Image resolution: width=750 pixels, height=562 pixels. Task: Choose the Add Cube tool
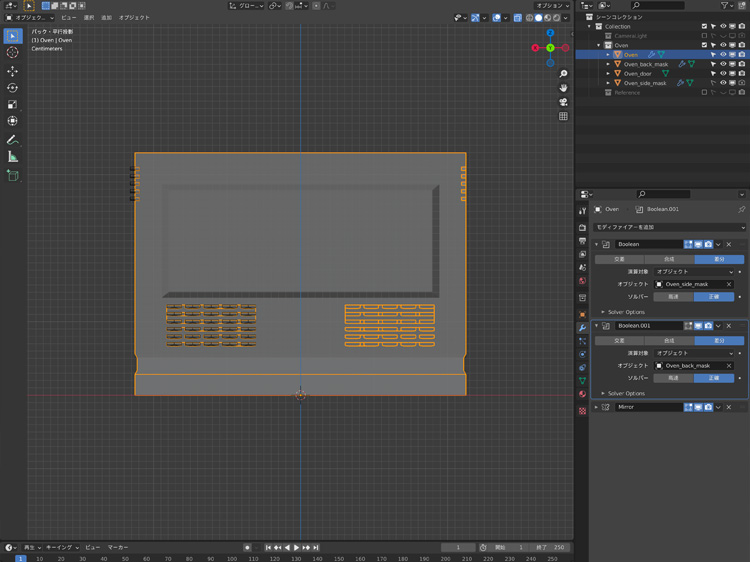[13, 175]
